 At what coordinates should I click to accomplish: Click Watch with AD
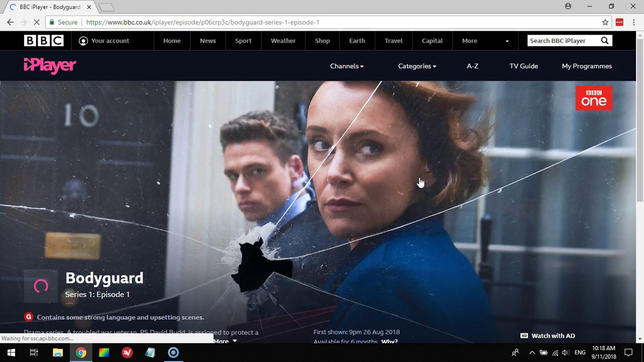pos(547,335)
